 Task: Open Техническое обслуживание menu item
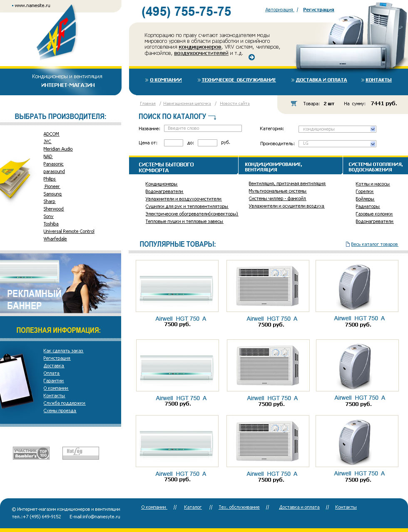click(x=239, y=80)
